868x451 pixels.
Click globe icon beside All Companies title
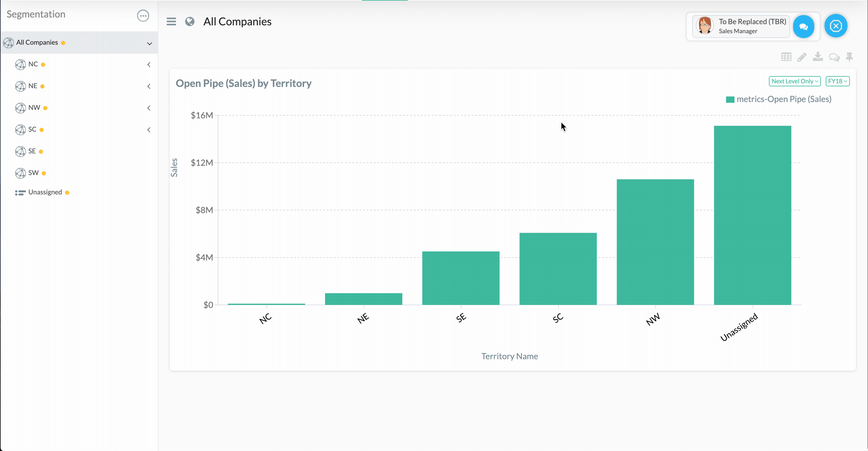click(190, 21)
